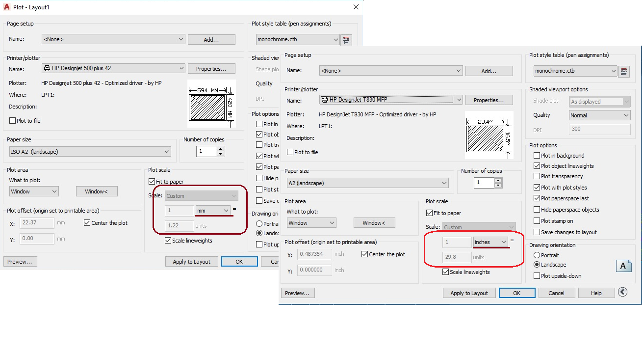The image size is (644, 354).
Task: Uncheck Fit to paper in front dialog
Action: (x=430, y=213)
